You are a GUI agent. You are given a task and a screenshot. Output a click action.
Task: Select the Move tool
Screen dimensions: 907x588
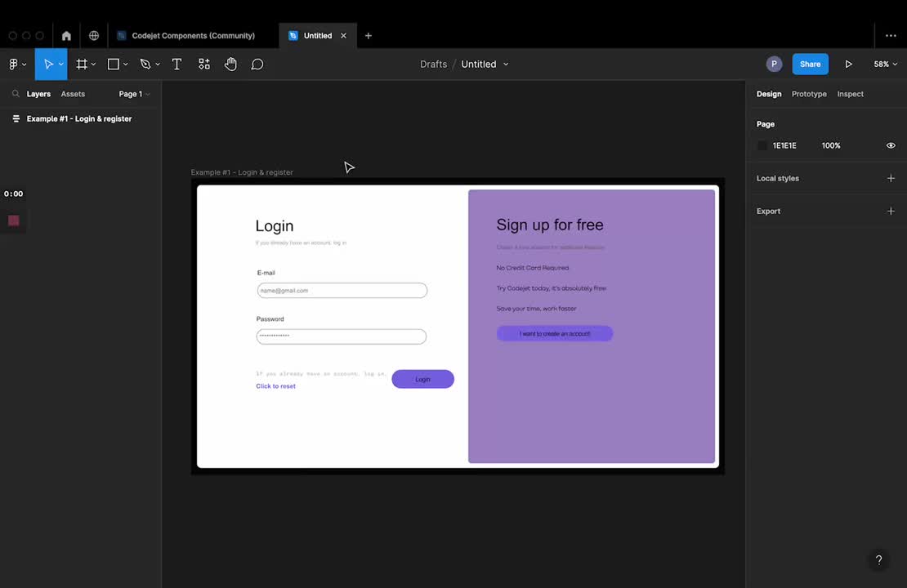click(x=48, y=64)
